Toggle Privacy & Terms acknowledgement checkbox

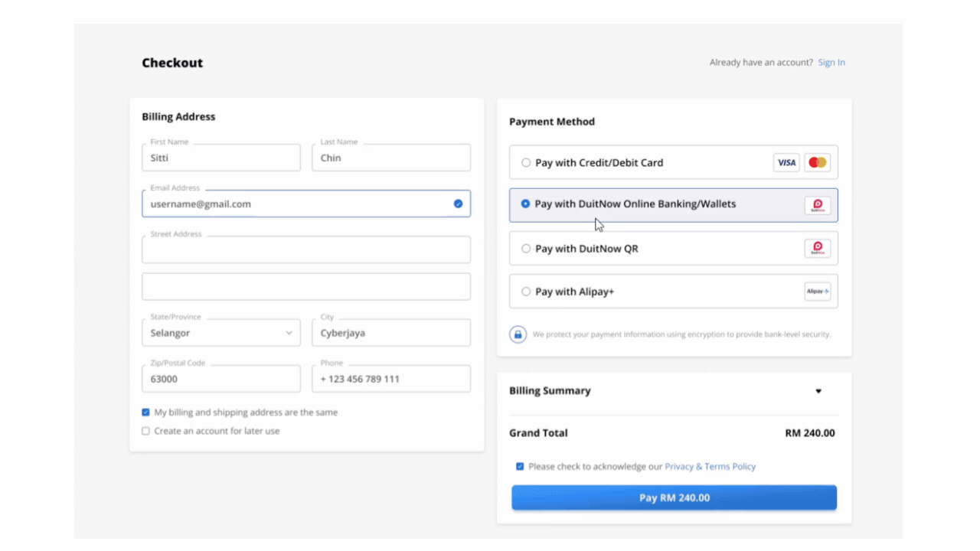coord(520,466)
